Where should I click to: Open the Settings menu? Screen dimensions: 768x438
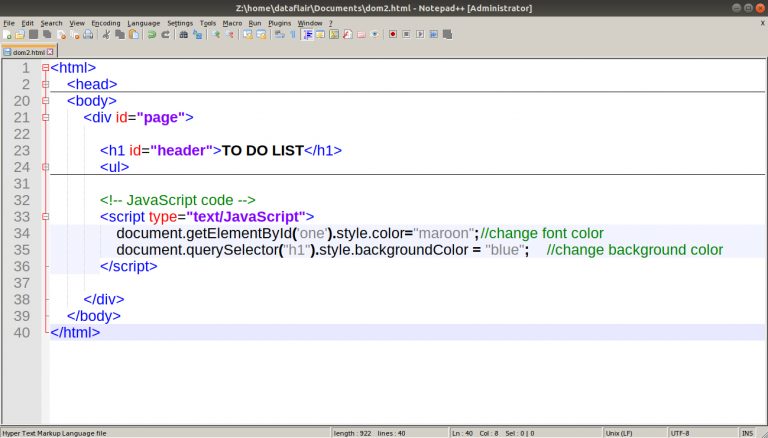click(180, 23)
